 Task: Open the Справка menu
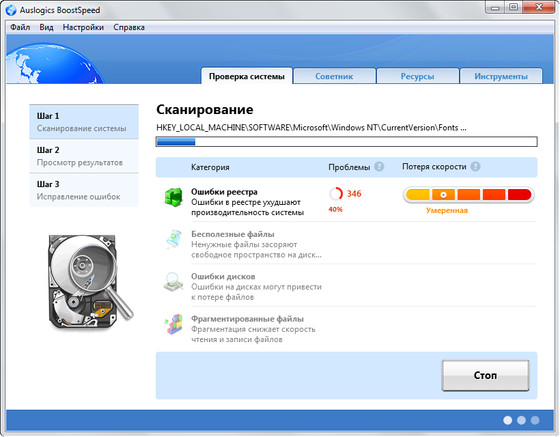(x=129, y=27)
